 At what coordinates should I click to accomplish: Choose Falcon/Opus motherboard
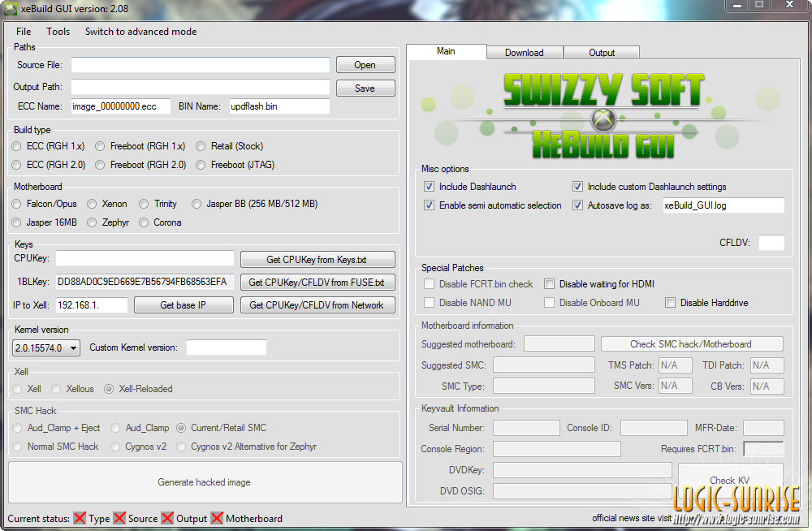45,204
